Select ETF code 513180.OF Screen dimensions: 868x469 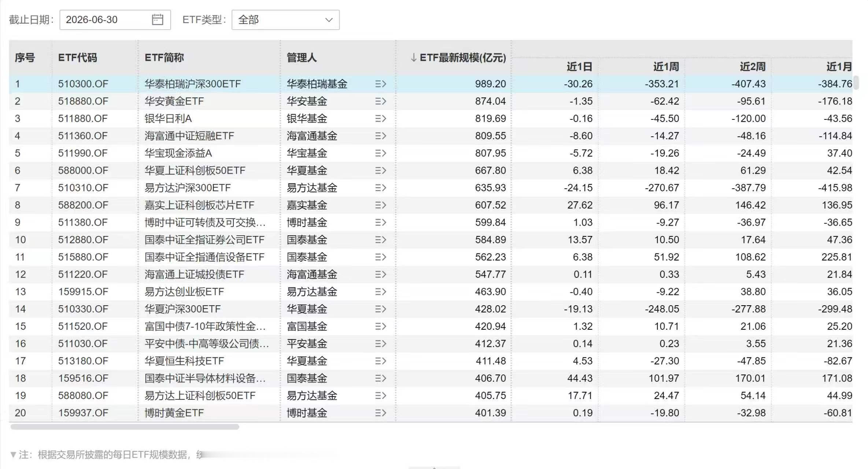(83, 361)
